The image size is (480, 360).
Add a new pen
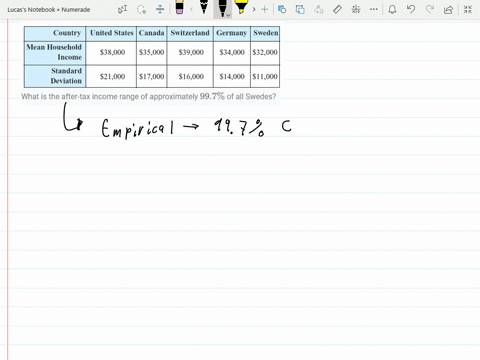[x=265, y=9]
